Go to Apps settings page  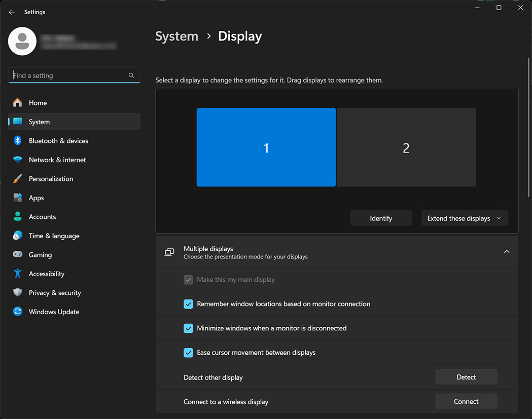(37, 198)
